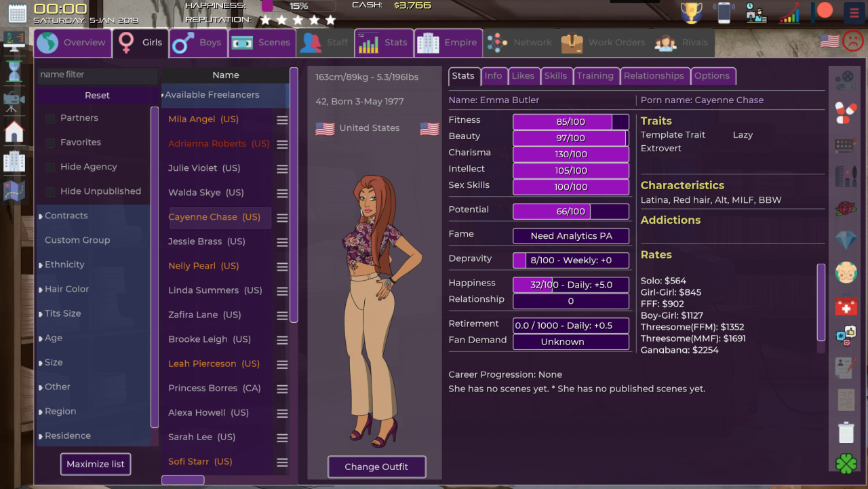Open the Scenes tab
The height and width of the screenshot is (489, 868).
click(262, 43)
